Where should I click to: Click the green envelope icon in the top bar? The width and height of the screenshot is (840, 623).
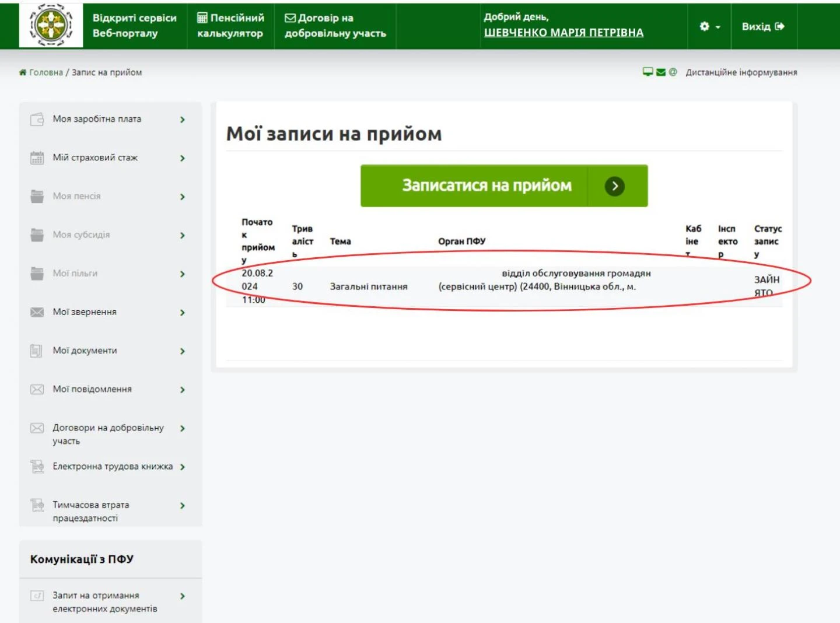pos(660,72)
